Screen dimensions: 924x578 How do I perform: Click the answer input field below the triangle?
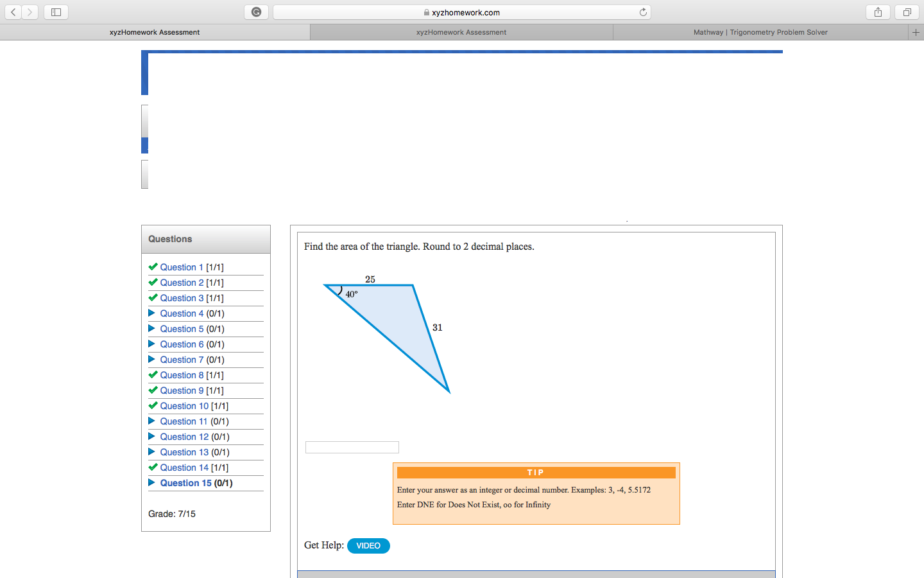pos(352,446)
